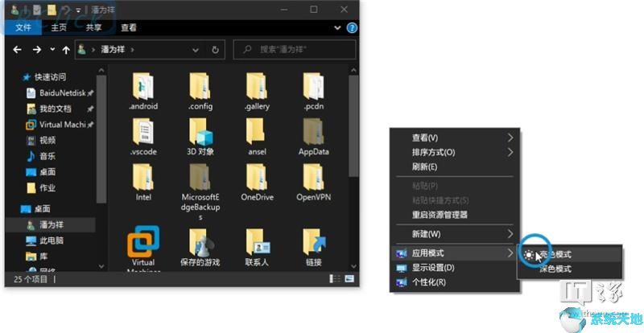The height and width of the screenshot is (333, 644).
Task: Click the breadcrumb arrow after 潘为祥
Action: (x=132, y=50)
